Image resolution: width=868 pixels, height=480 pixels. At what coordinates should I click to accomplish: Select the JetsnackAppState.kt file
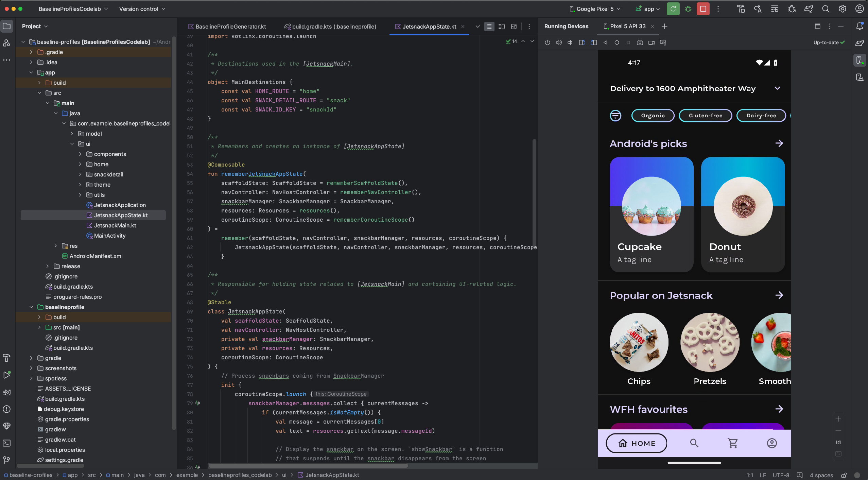click(121, 215)
